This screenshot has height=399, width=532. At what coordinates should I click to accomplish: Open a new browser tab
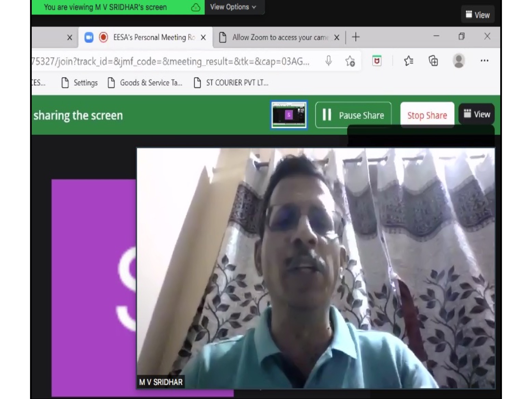click(356, 37)
